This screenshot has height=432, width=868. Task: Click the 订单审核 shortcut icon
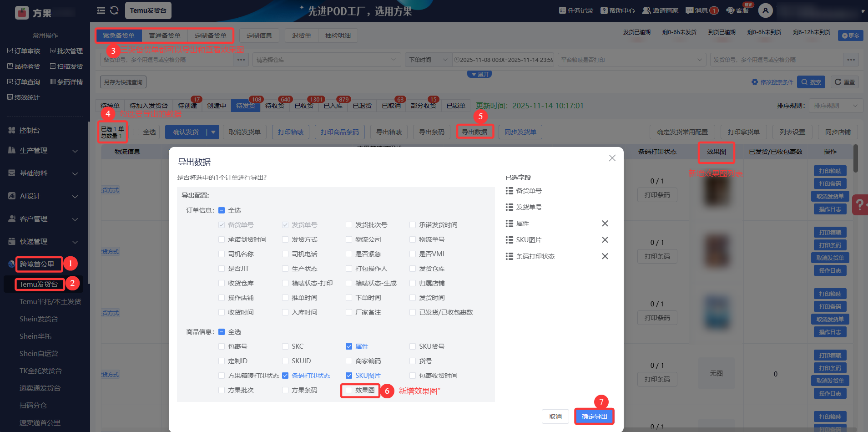10,51
